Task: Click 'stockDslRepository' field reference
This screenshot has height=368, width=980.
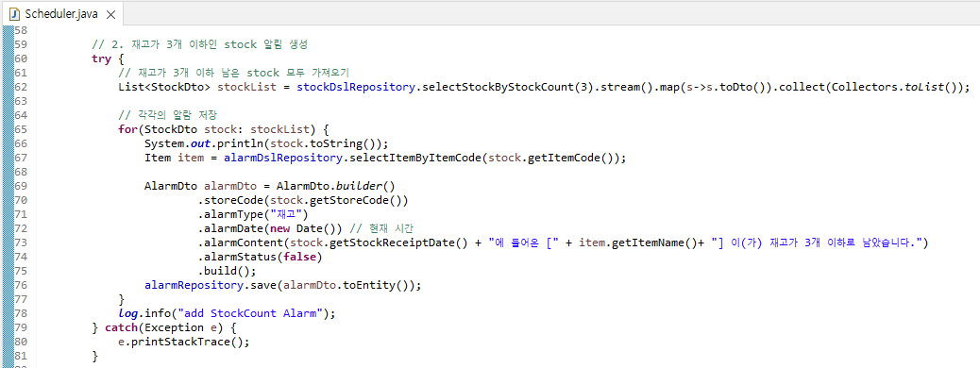Action: pyautogui.click(x=356, y=87)
